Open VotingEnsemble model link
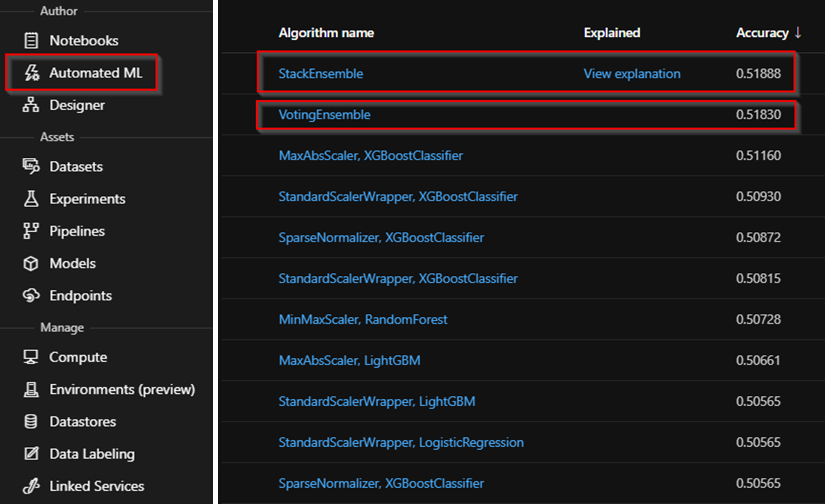The image size is (825, 504). point(324,115)
